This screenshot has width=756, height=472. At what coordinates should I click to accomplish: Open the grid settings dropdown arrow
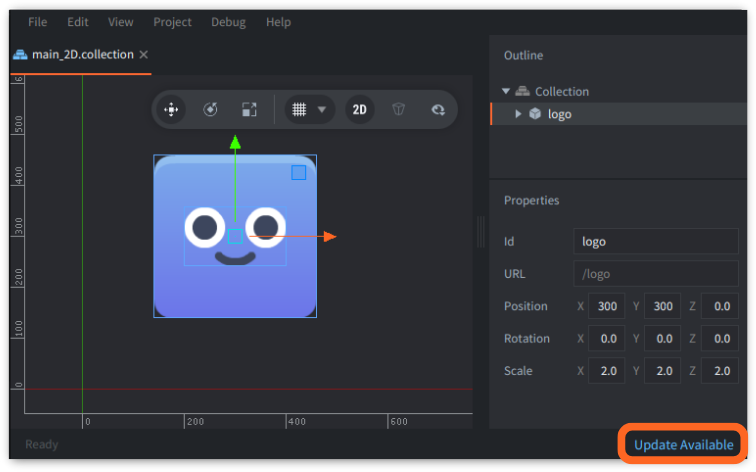coord(322,110)
